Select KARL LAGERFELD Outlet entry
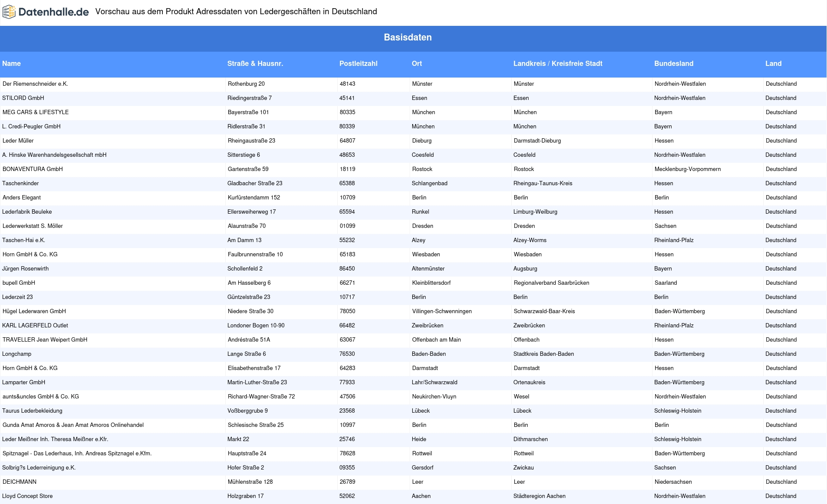Image resolution: width=827 pixels, height=504 pixels. click(35, 325)
